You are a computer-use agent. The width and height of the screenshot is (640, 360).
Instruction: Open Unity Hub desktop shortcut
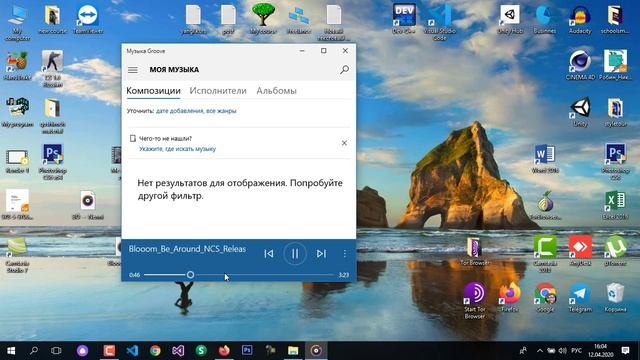tap(510, 18)
